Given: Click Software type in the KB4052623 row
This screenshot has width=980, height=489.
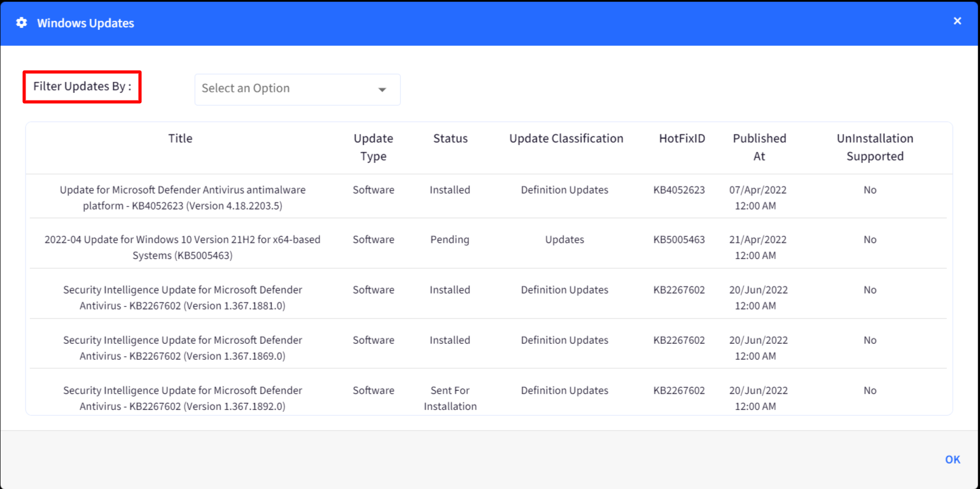Looking at the screenshot, I should [x=374, y=190].
